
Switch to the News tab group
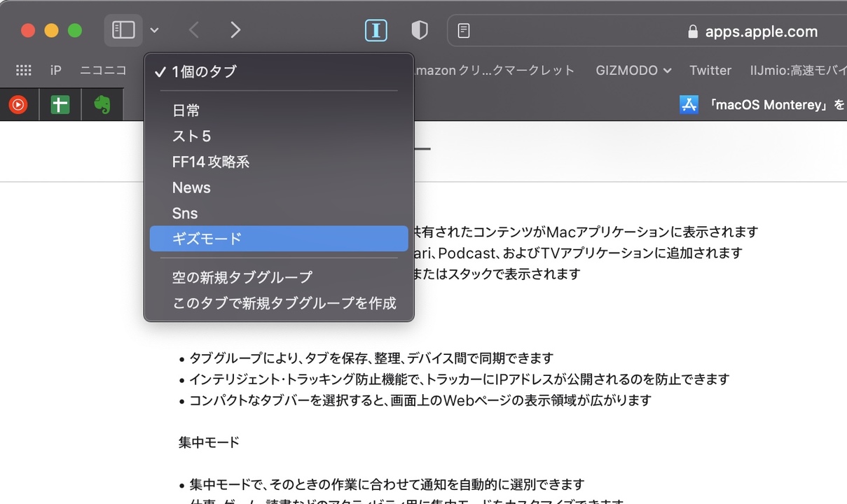279,188
